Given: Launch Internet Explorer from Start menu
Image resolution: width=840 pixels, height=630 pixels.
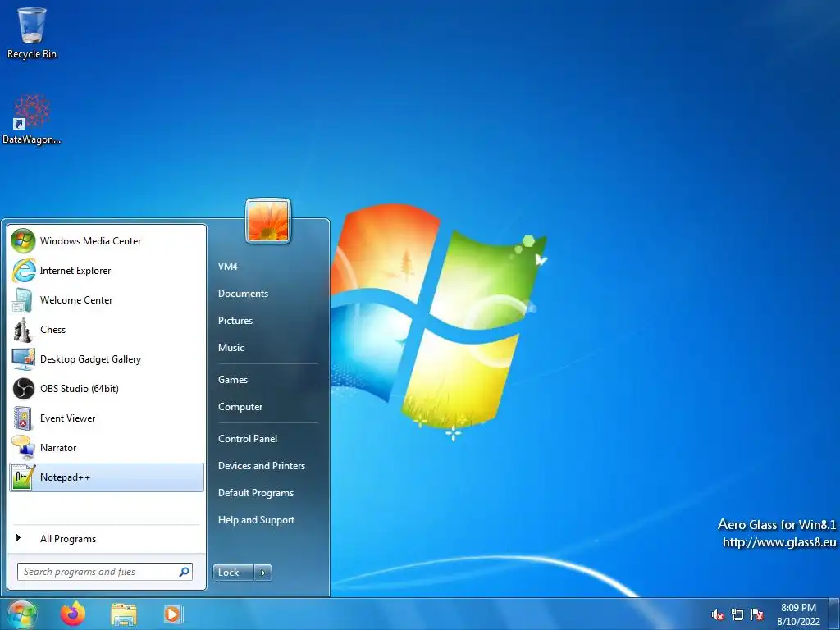Looking at the screenshot, I should point(23,271).
